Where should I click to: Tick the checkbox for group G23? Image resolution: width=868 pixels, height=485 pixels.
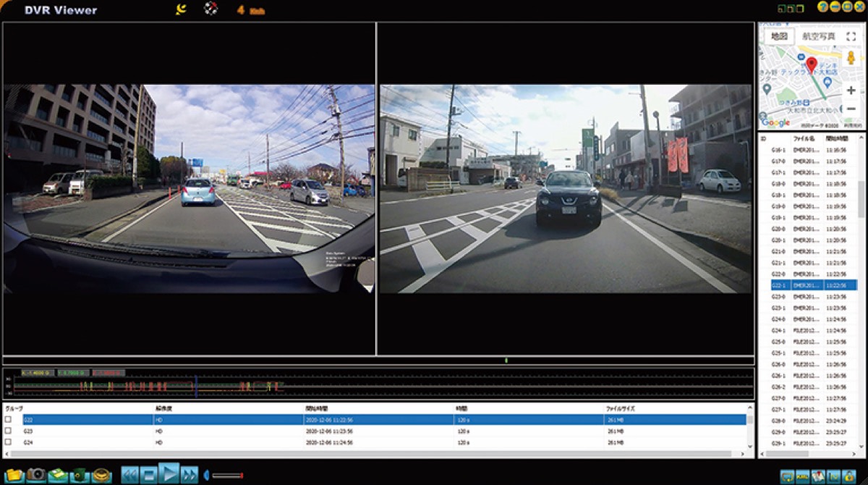(x=9, y=431)
